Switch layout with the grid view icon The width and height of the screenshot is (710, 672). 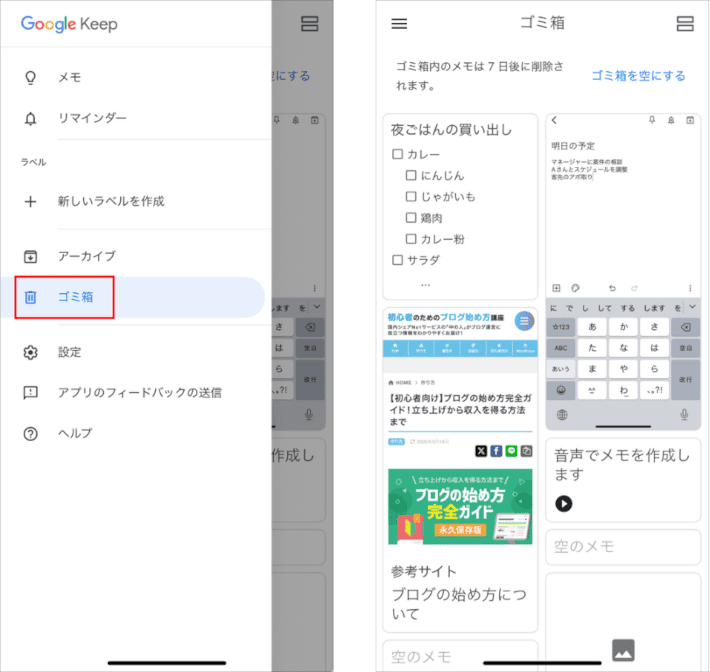point(685,24)
